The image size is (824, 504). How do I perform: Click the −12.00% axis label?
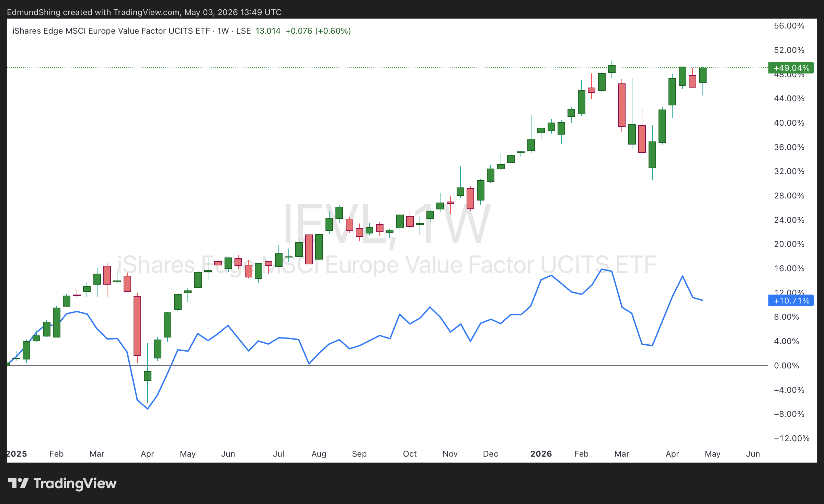click(791, 438)
